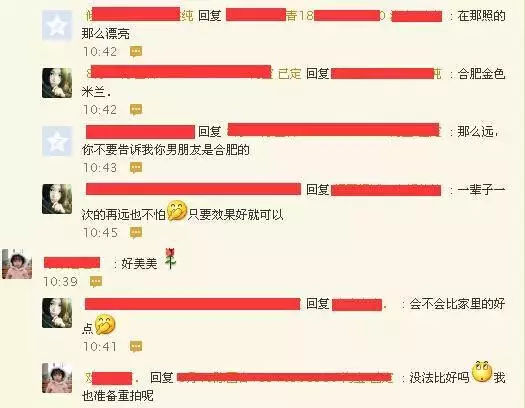
Task: Click the comment reply icon beside 10:41
Action: click(136, 346)
